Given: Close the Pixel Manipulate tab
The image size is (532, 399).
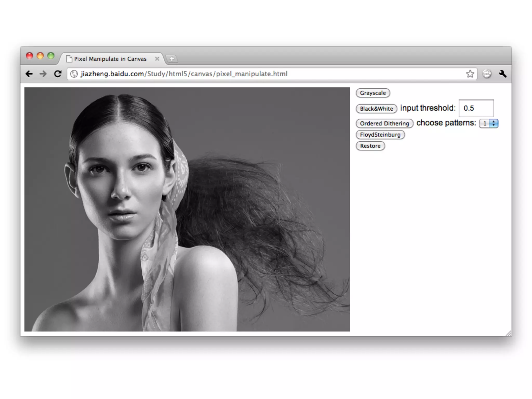Looking at the screenshot, I should (157, 59).
